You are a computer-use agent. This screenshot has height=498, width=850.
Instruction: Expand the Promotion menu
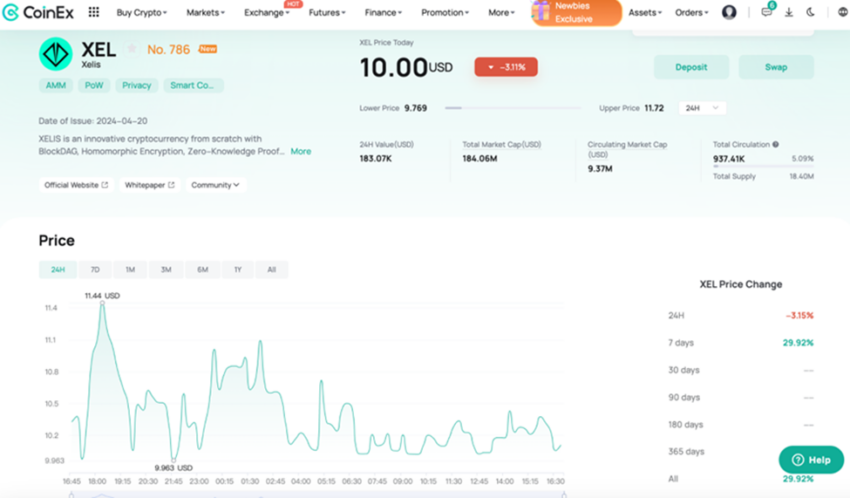445,12
